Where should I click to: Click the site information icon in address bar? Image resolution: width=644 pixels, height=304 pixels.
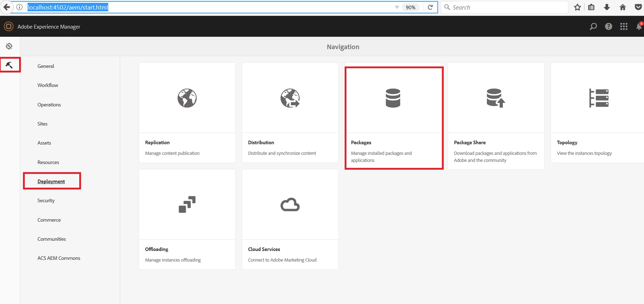19,7
